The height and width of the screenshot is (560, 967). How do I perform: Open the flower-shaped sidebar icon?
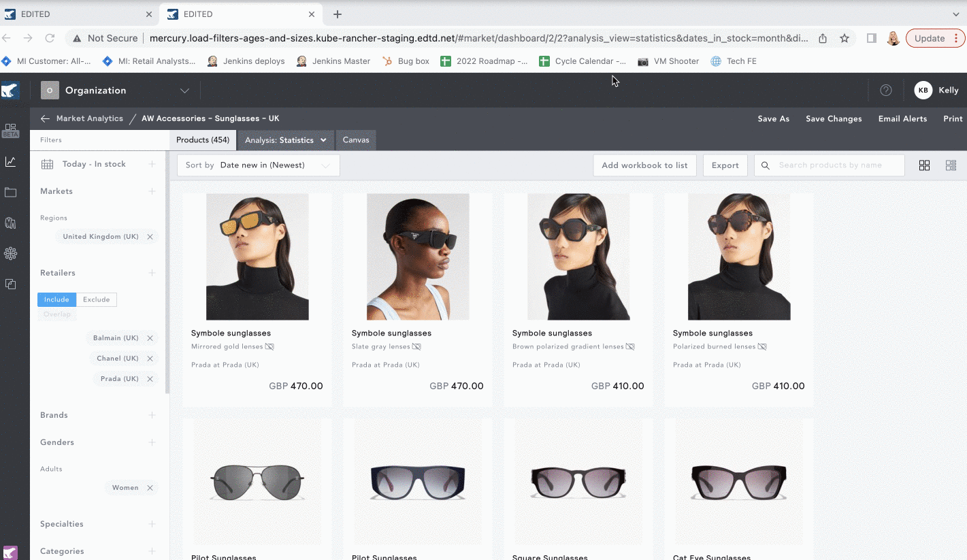tap(10, 253)
